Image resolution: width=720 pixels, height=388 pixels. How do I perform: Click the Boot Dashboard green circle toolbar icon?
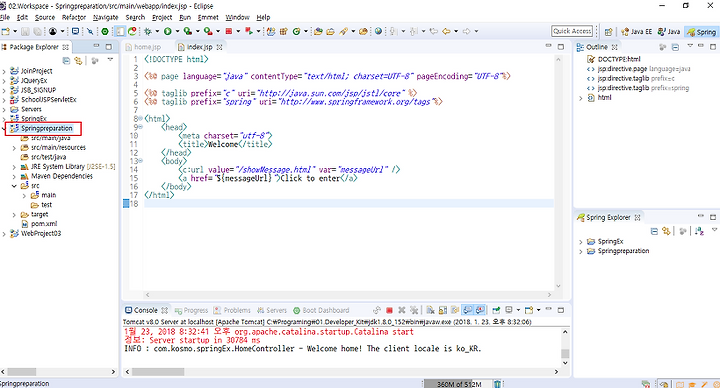(105, 31)
